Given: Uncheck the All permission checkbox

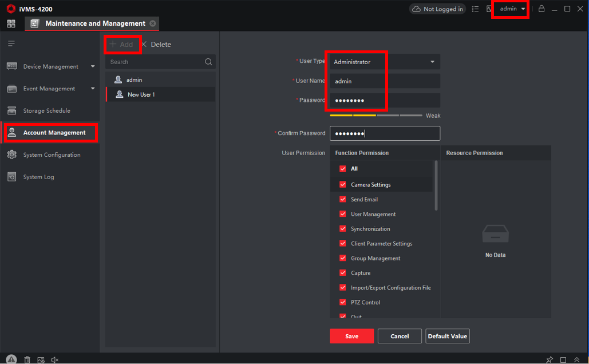Looking at the screenshot, I should point(343,169).
